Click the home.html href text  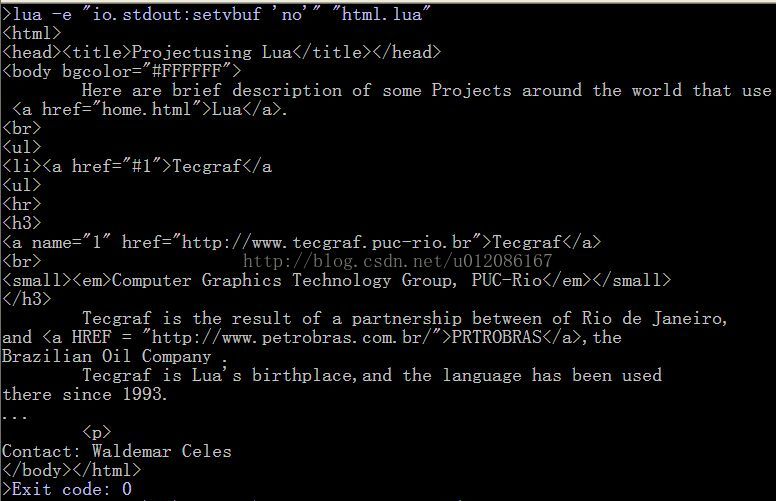click(150, 109)
